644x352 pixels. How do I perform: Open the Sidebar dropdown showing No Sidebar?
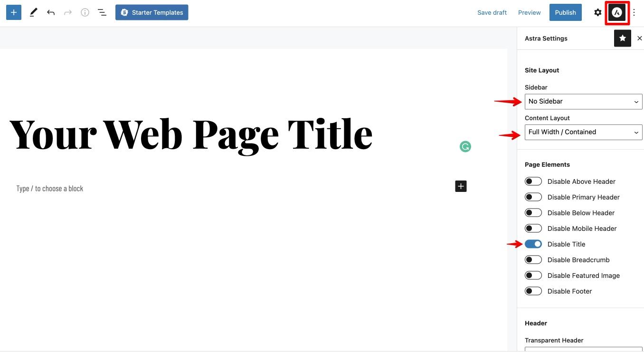point(583,101)
